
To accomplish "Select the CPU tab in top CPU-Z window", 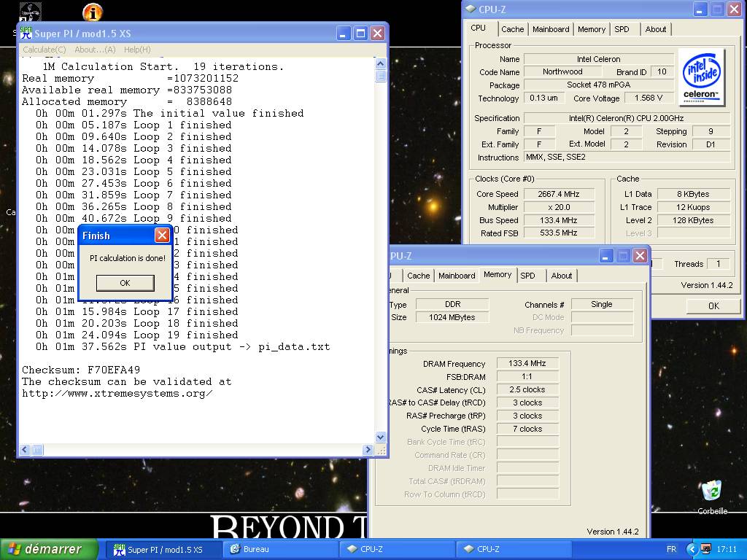I will point(479,28).
